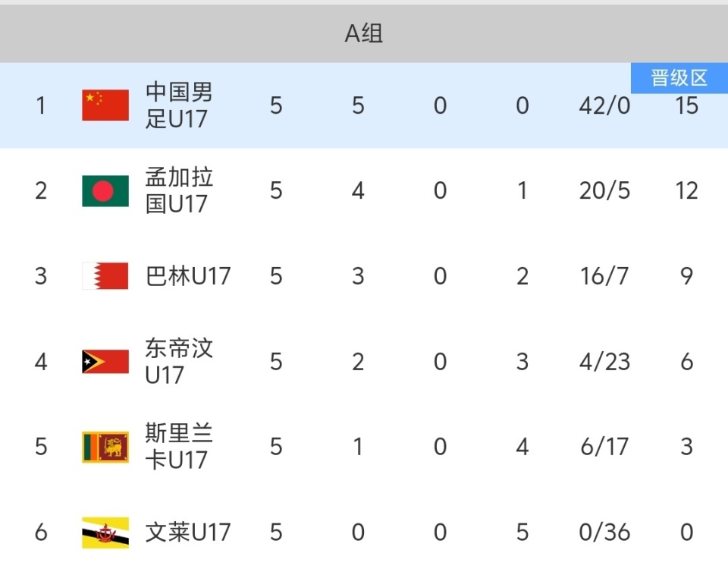The image size is (728, 575).
Task: Open the 孟加拉国U17 team link
Action: [x=179, y=190]
